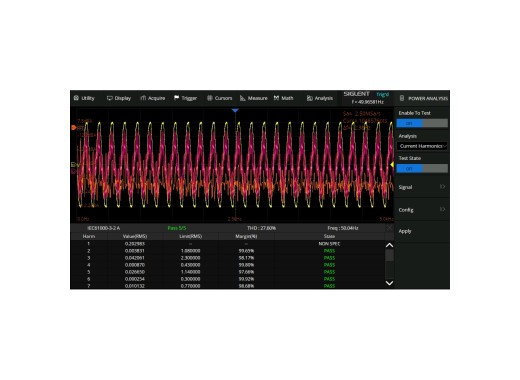The width and height of the screenshot is (520, 380).
Task: Close the harmonics results table
Action: tap(389, 228)
